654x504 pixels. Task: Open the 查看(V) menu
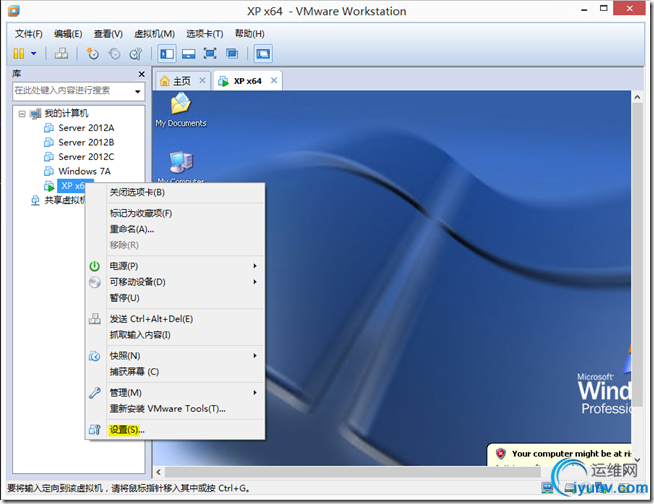tap(108, 34)
